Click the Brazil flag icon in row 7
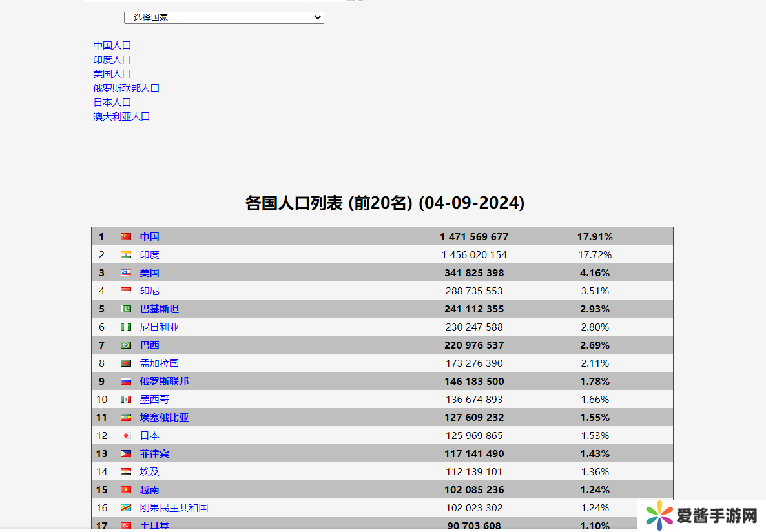766x532 pixels. [126, 345]
